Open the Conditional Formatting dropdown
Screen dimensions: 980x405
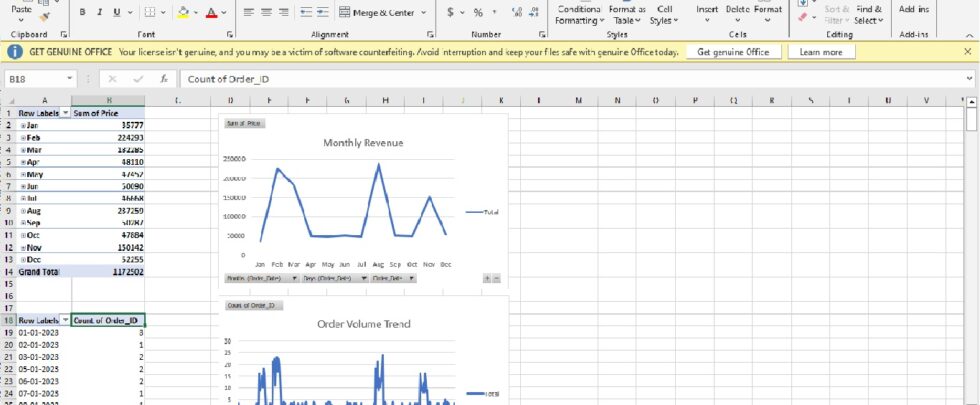[x=579, y=14]
